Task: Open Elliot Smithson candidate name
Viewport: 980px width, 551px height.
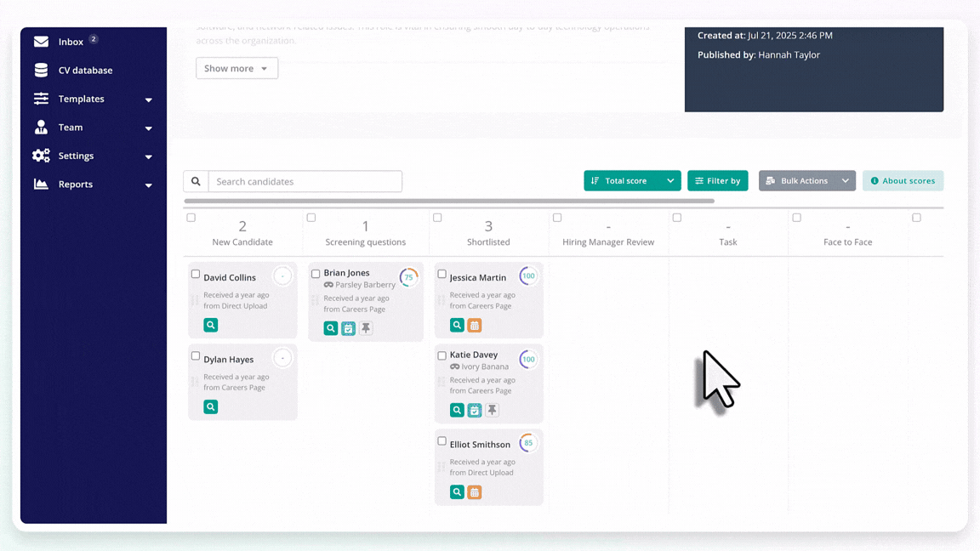Action: click(480, 444)
